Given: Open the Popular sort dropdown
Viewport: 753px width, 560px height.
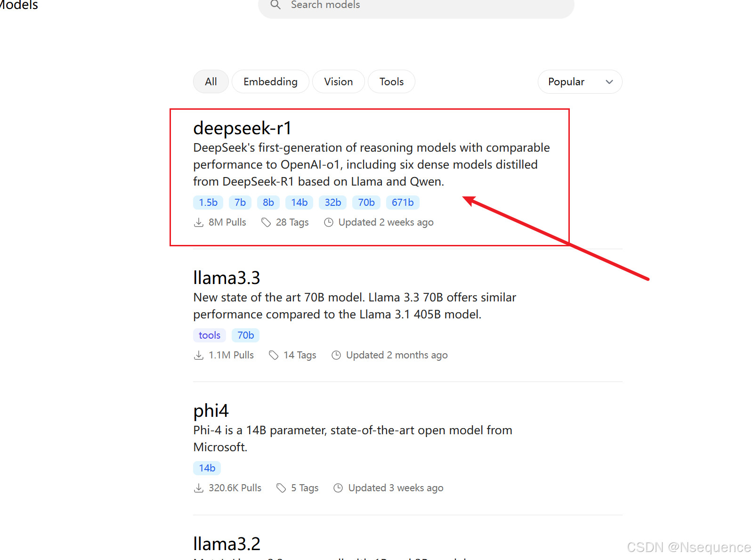Looking at the screenshot, I should [580, 81].
